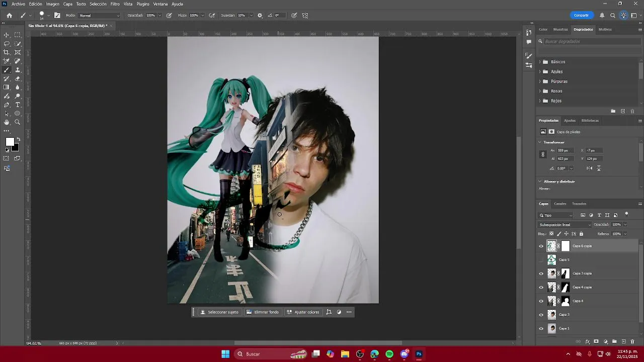Delete layer with trash icon in Layers panel
Screen dimensions: 644x362
pyautogui.click(x=632, y=341)
